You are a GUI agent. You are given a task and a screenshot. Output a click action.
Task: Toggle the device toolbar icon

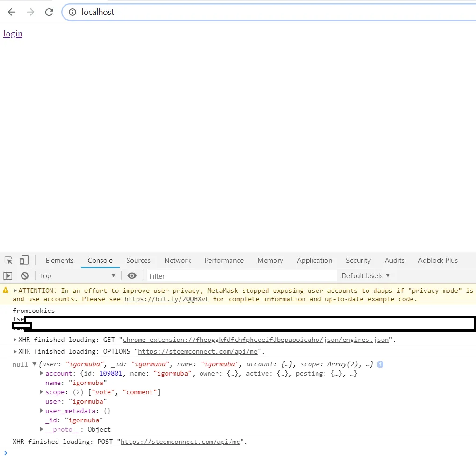(x=24, y=261)
